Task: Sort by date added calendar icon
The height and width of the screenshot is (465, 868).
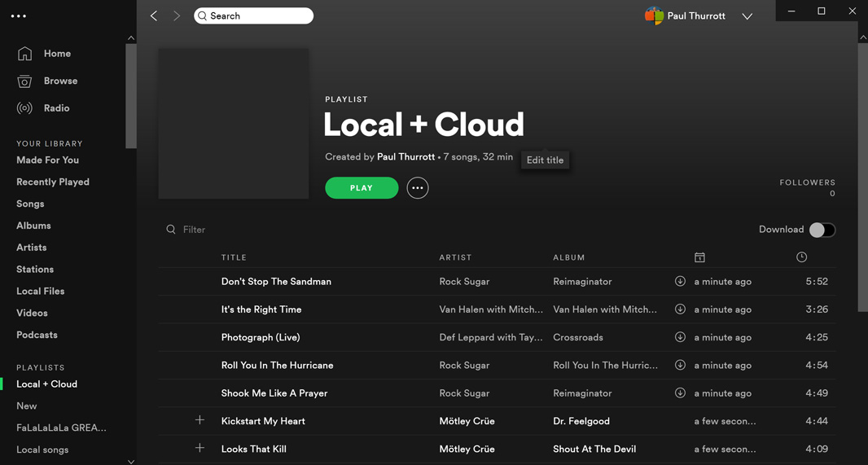Action: pyautogui.click(x=699, y=257)
